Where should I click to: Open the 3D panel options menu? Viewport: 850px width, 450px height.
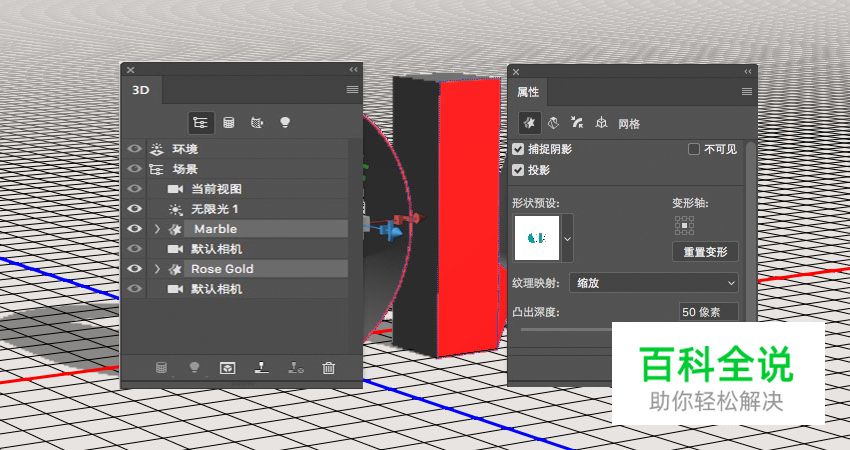point(352,89)
